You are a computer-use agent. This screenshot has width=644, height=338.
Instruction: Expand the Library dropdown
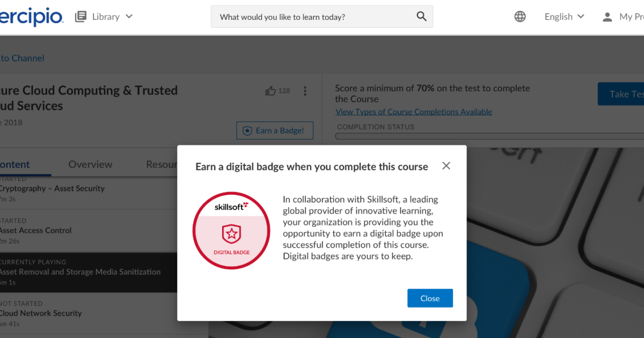click(129, 16)
